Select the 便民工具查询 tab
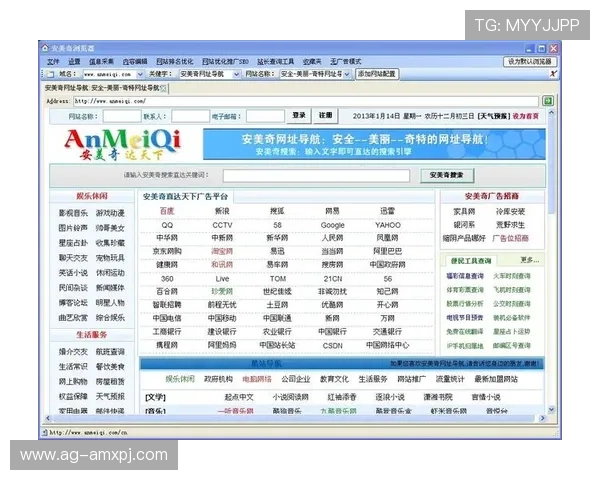Image resolution: width=600 pixels, height=480 pixels. click(471, 261)
